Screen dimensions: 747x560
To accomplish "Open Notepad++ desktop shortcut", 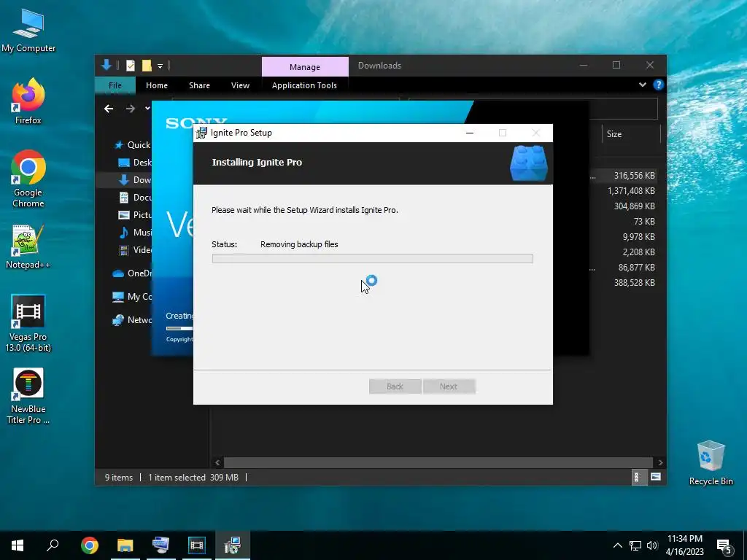I will click(28, 246).
